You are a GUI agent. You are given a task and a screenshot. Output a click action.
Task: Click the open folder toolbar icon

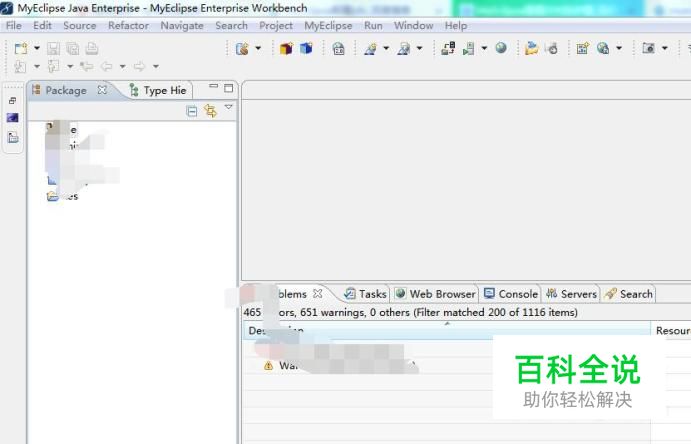531,48
